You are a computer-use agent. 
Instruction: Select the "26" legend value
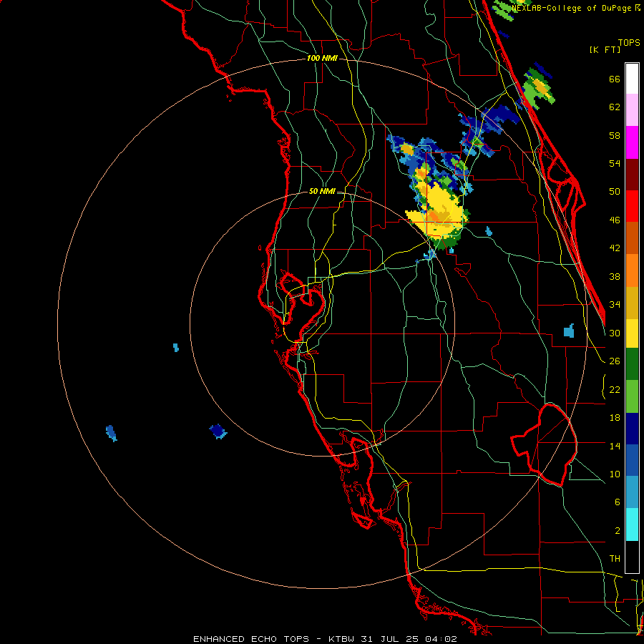pos(615,361)
